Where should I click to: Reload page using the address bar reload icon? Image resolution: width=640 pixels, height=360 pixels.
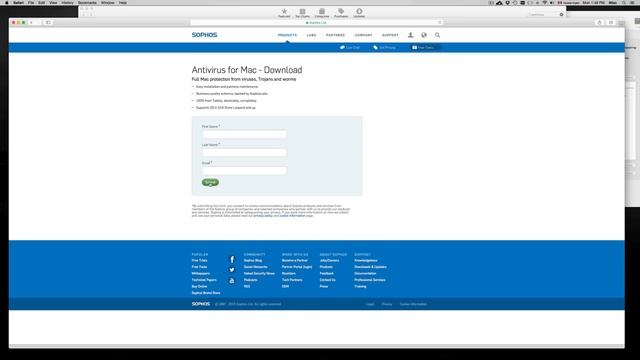(x=440, y=22)
